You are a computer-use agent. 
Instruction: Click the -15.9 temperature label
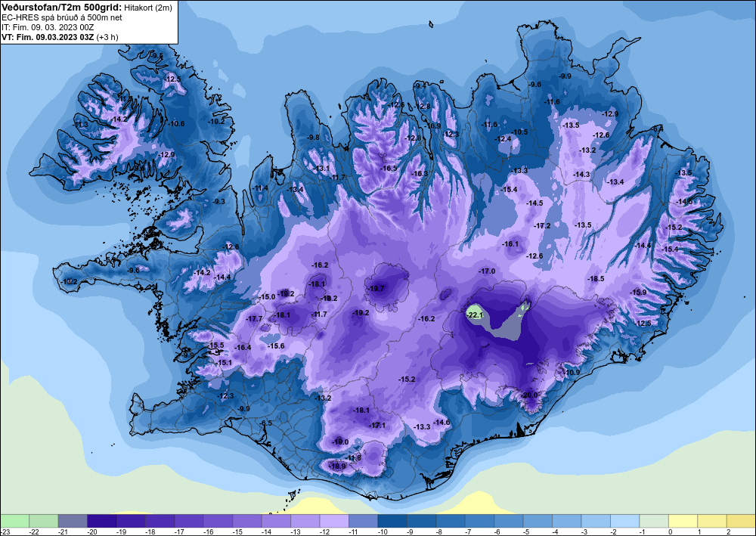(638, 292)
